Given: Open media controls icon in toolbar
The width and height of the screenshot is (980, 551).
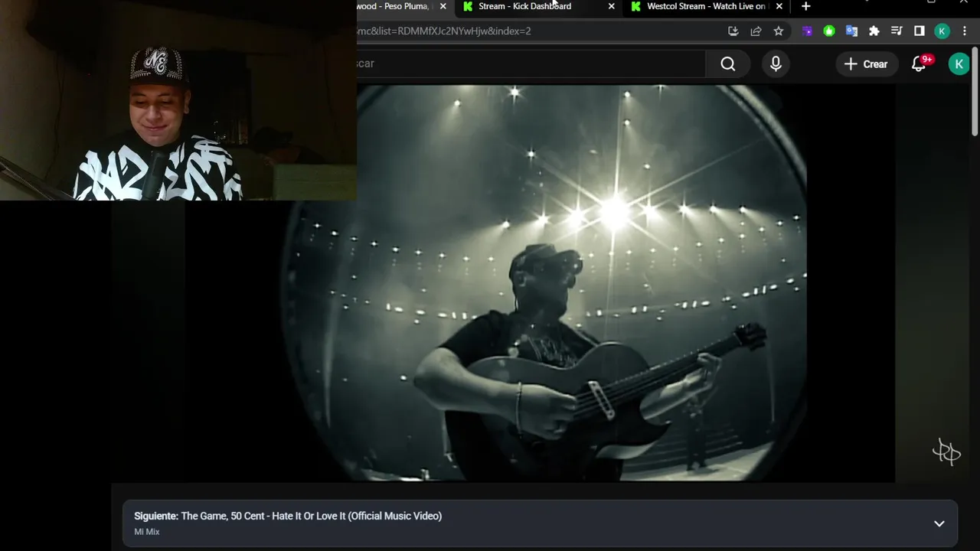Looking at the screenshot, I should pyautogui.click(x=897, y=31).
